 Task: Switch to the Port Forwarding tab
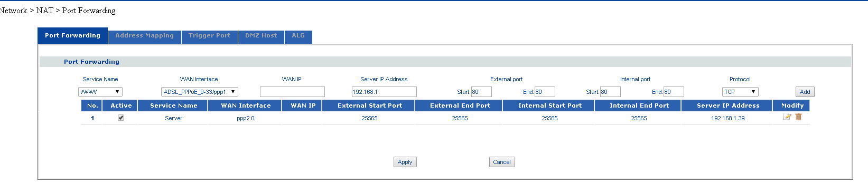pos(72,35)
